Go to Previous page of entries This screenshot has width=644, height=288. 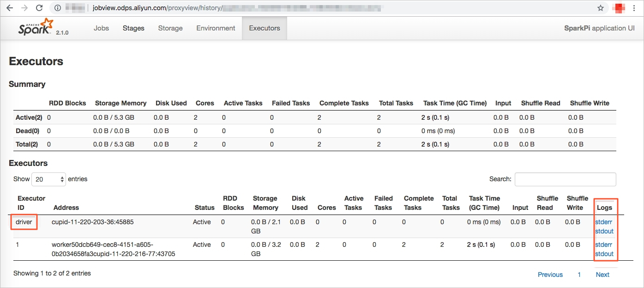[x=550, y=275]
